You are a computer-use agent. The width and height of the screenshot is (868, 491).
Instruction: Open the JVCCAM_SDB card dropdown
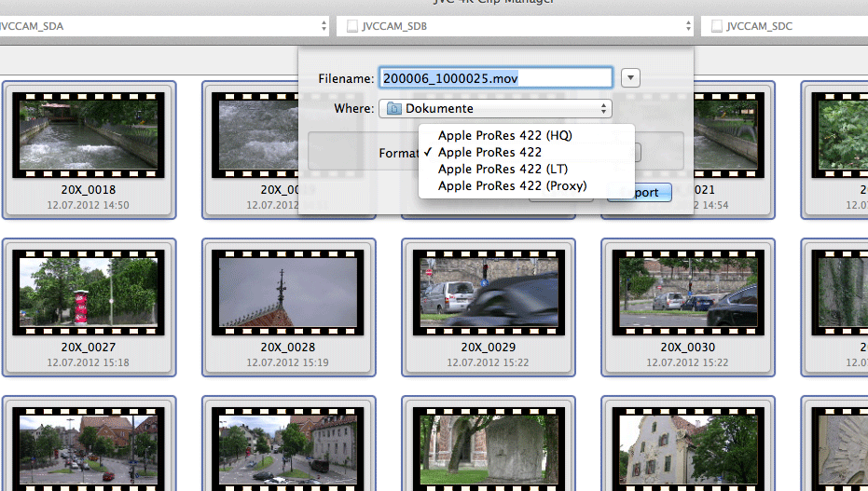517,26
